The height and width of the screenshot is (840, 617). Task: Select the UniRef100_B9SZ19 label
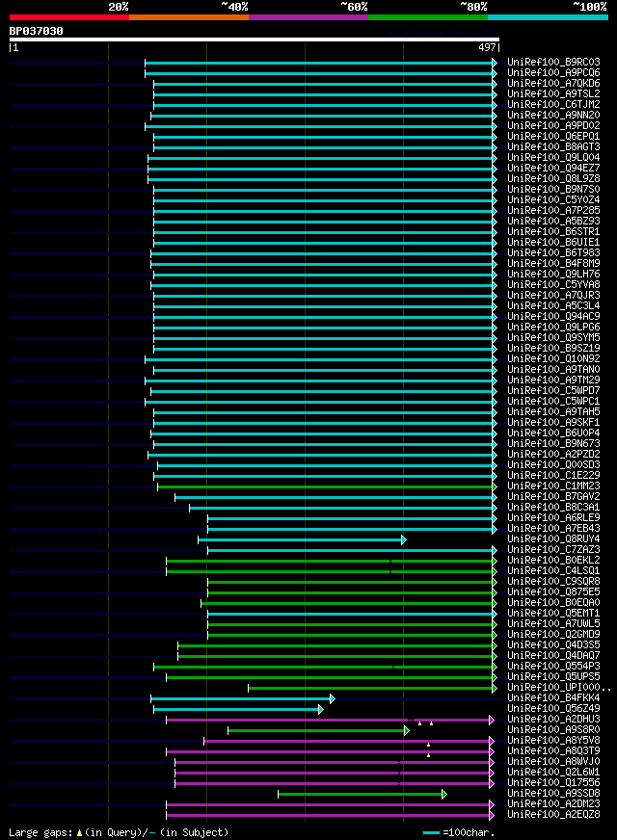(553, 348)
